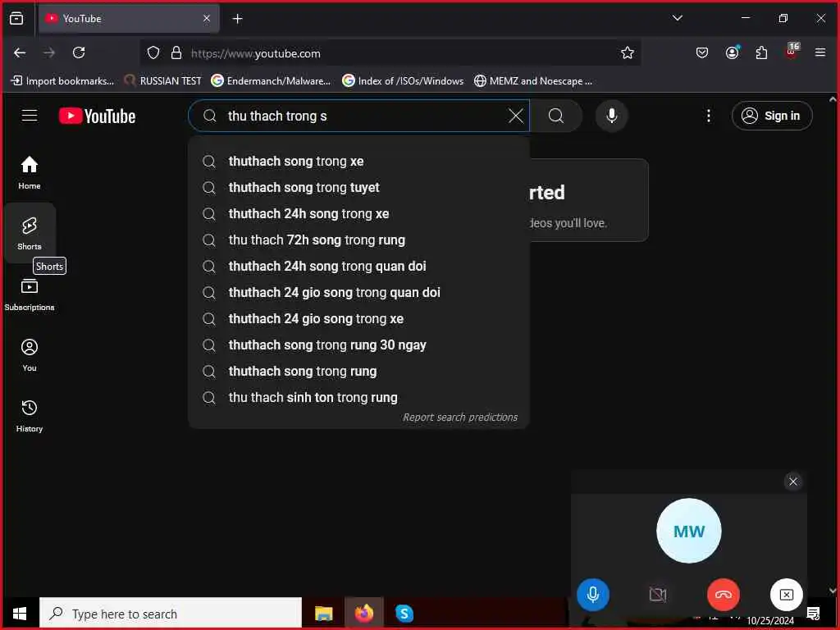Select suggestion "thuthach song trong tuyet"
This screenshot has height=630, width=840.
coord(358,188)
